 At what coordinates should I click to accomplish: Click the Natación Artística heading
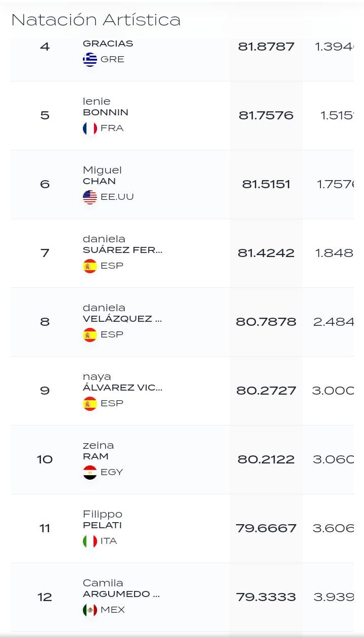(96, 20)
